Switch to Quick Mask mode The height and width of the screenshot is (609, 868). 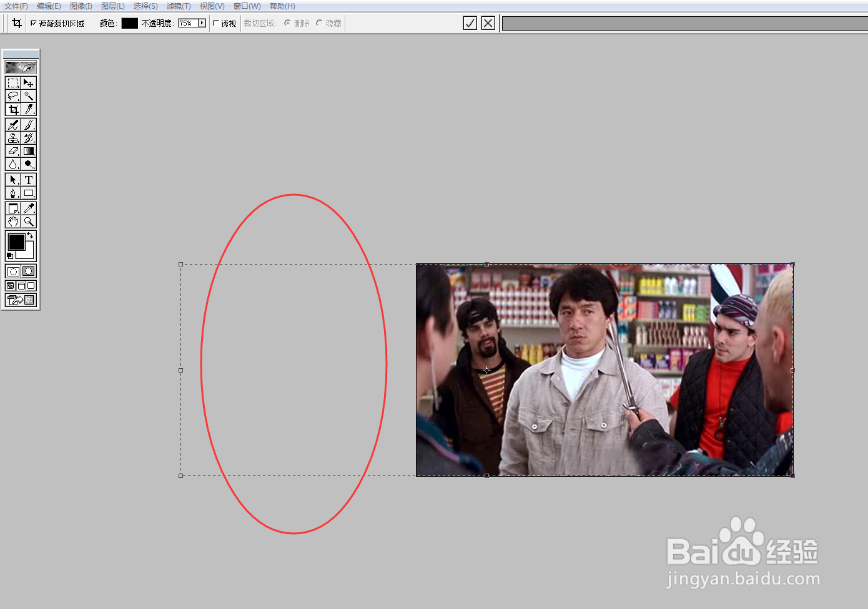click(29, 271)
